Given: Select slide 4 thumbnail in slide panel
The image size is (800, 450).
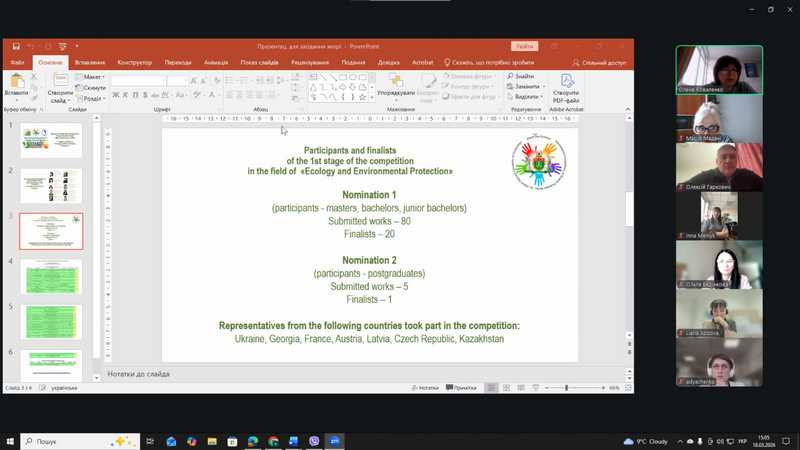Looking at the screenshot, I should click(51, 276).
